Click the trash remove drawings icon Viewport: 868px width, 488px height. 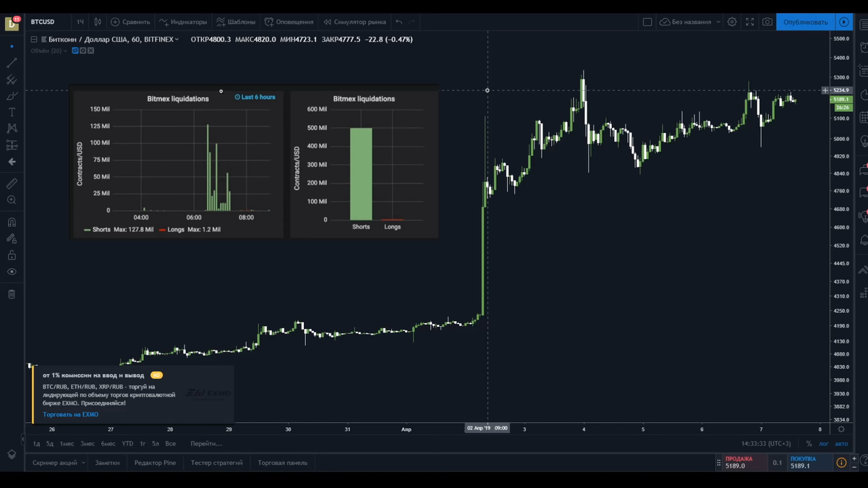pos(12,294)
